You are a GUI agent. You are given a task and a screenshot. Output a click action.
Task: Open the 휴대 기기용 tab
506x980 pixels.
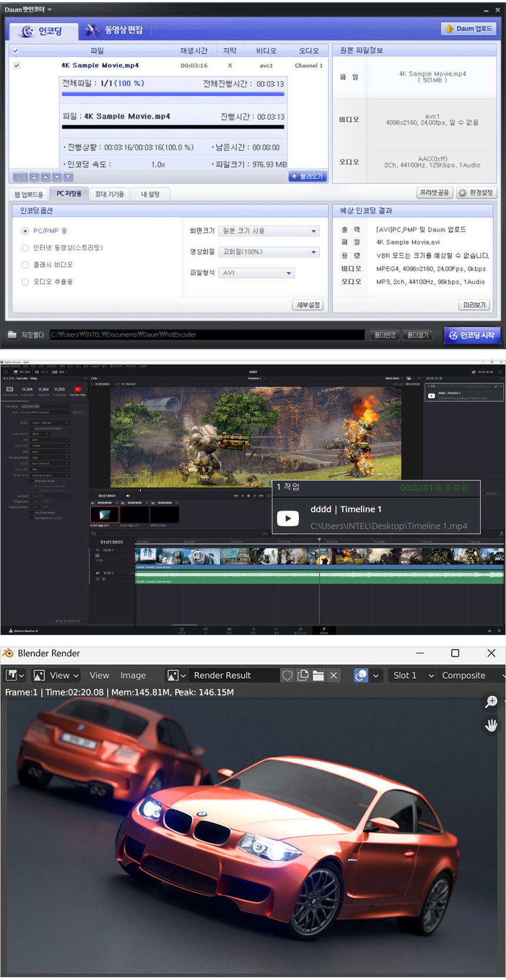click(109, 194)
